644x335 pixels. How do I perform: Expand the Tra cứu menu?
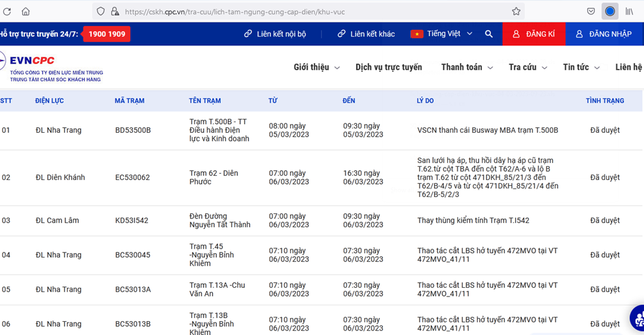point(528,67)
